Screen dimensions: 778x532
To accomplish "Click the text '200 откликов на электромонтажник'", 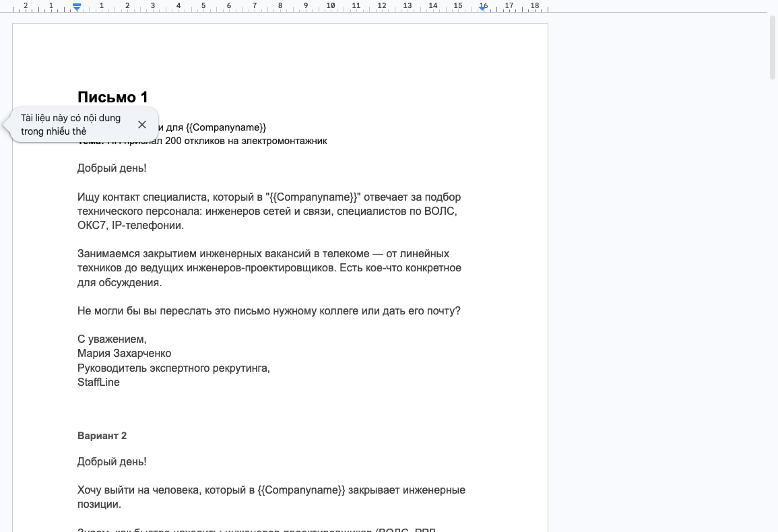I will point(246,141).
